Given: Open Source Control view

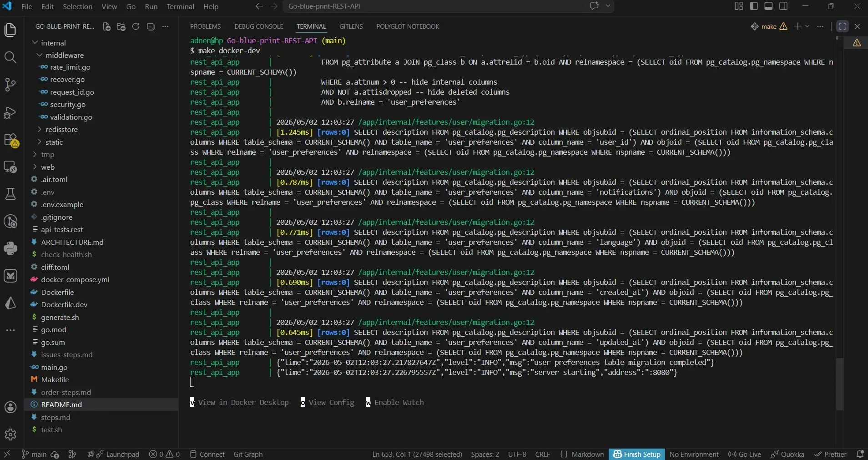Looking at the screenshot, I should pyautogui.click(x=10, y=85).
